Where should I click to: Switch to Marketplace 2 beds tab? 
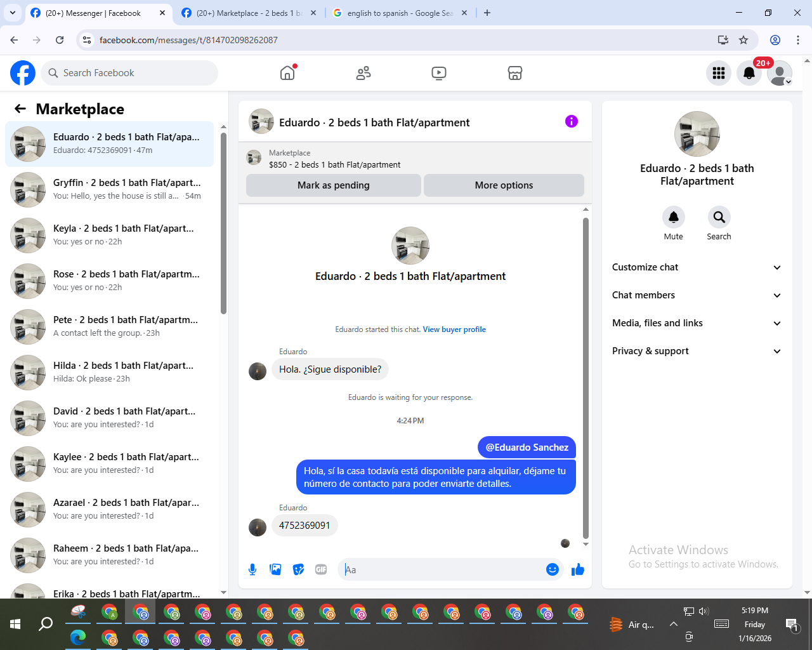point(249,13)
